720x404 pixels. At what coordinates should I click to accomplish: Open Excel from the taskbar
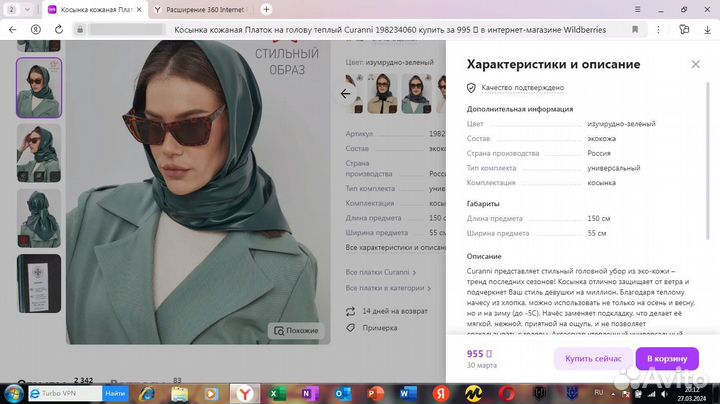pos(277,394)
